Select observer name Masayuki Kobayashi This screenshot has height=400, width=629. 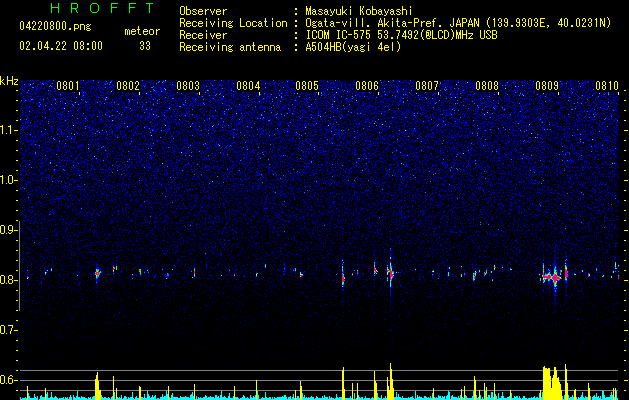pyautogui.click(x=359, y=11)
